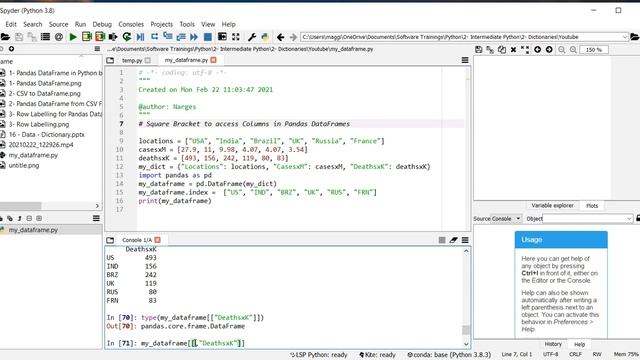Click the editor browse tabs icon
640x360 pixels.
click(110, 60)
